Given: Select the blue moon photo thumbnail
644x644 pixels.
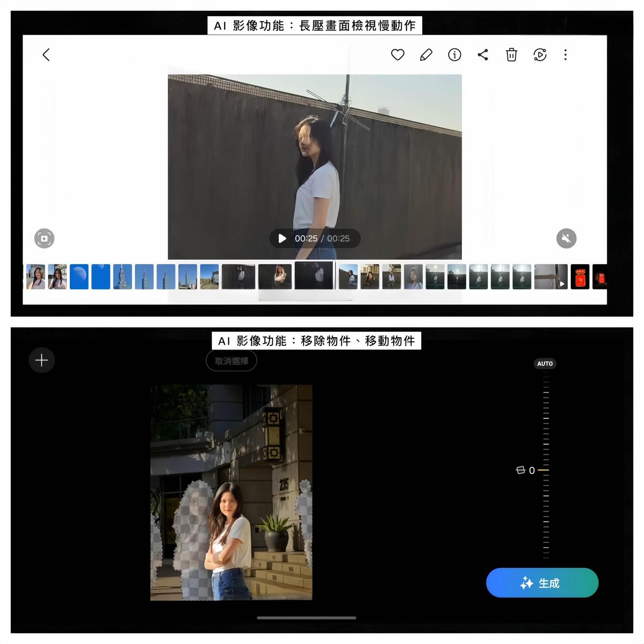Looking at the screenshot, I should 79,277.
